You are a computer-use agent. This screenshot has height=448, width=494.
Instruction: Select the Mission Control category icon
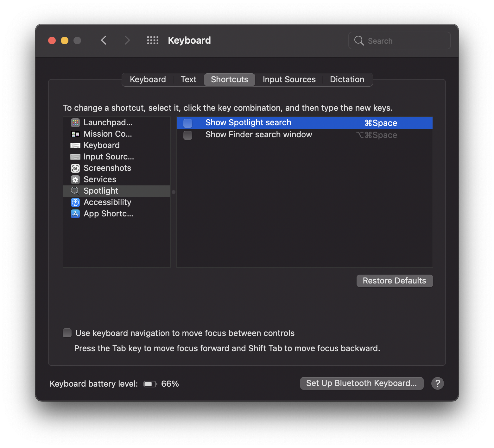point(75,134)
